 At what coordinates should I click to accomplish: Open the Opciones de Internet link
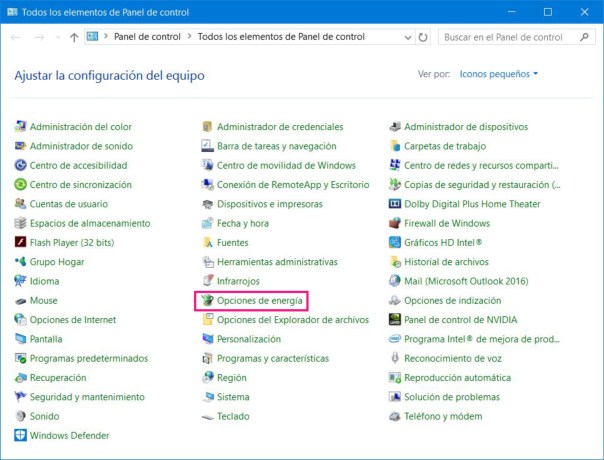coord(73,319)
